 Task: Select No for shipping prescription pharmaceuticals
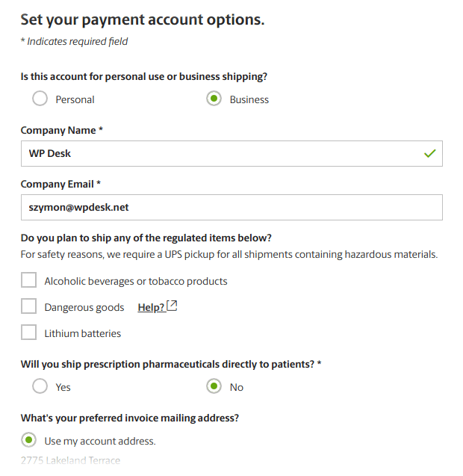coord(214,386)
